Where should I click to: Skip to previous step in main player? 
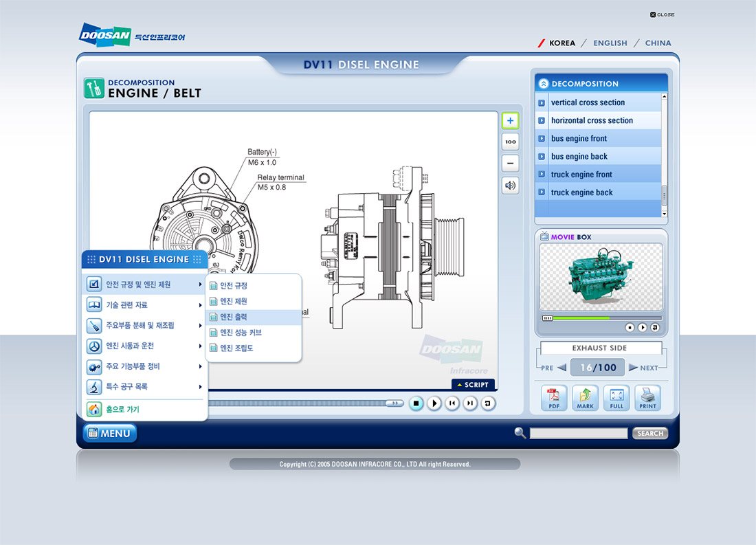[x=452, y=403]
